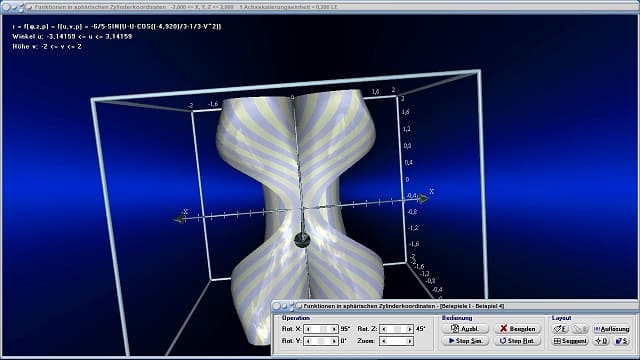The height and width of the screenshot is (360, 640).
Task: Click the Segment layout button
Action: coord(570,341)
